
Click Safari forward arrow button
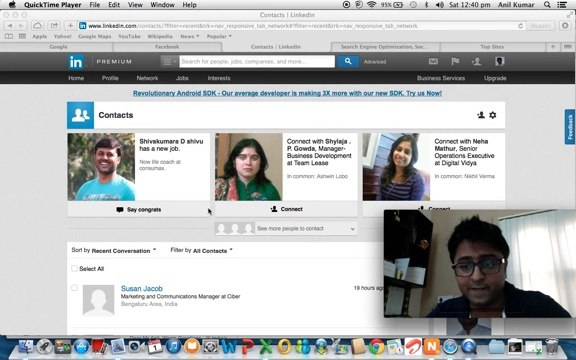21,26
